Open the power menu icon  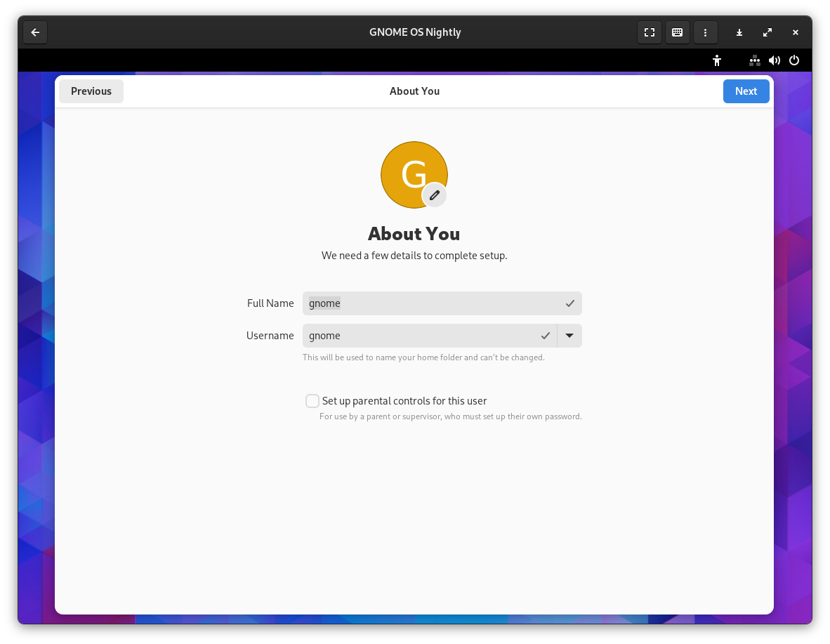[x=794, y=60]
